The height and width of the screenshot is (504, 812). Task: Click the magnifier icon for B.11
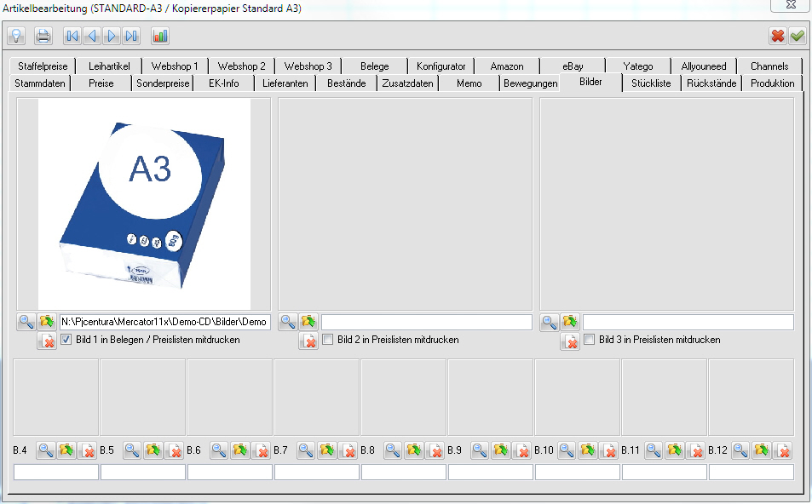click(x=654, y=450)
